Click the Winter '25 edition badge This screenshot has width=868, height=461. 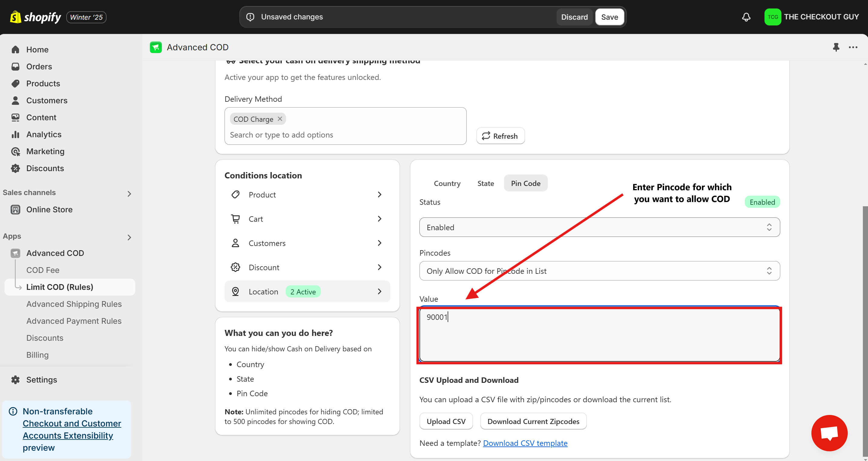[x=86, y=17]
